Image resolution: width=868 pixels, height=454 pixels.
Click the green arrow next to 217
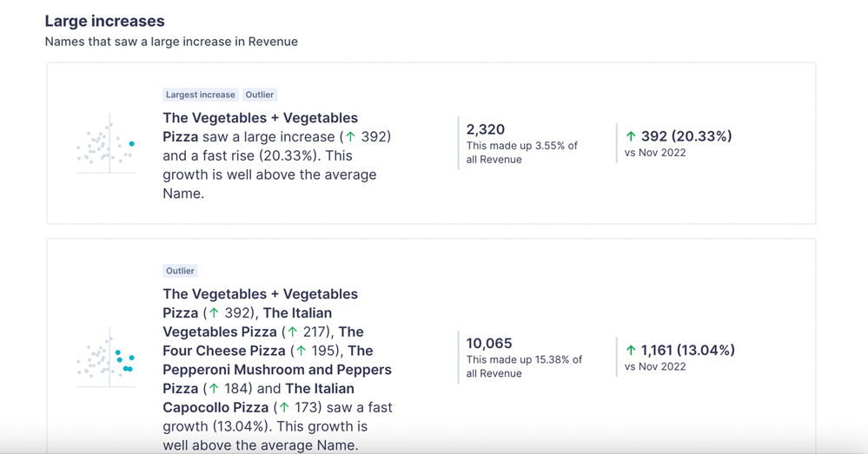coord(293,332)
